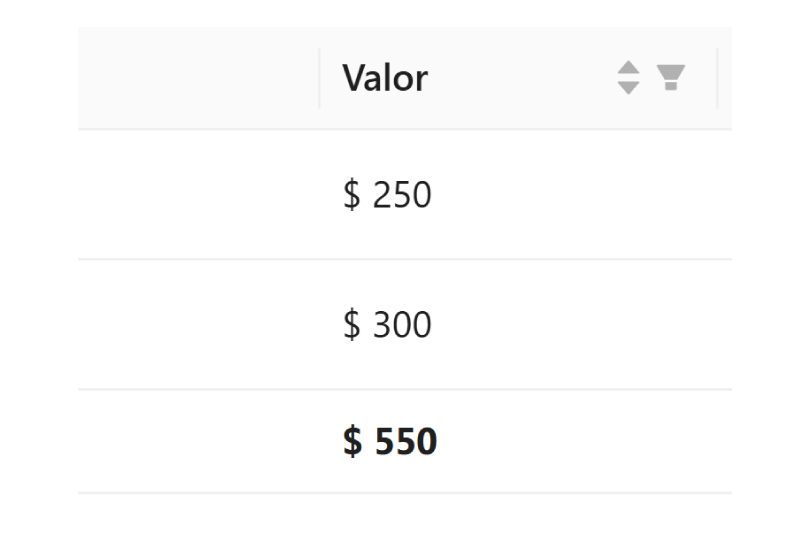Select the $ 250 value cell

pos(387,195)
